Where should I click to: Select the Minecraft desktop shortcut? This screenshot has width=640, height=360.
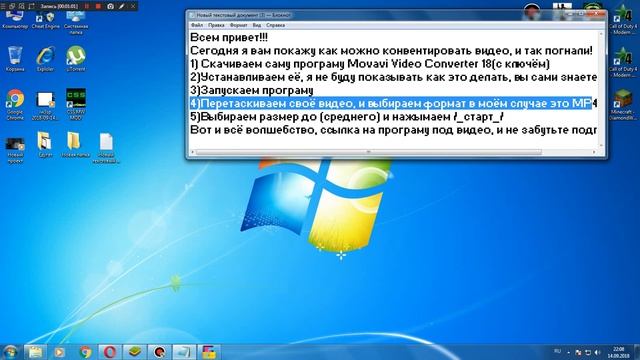[622, 104]
